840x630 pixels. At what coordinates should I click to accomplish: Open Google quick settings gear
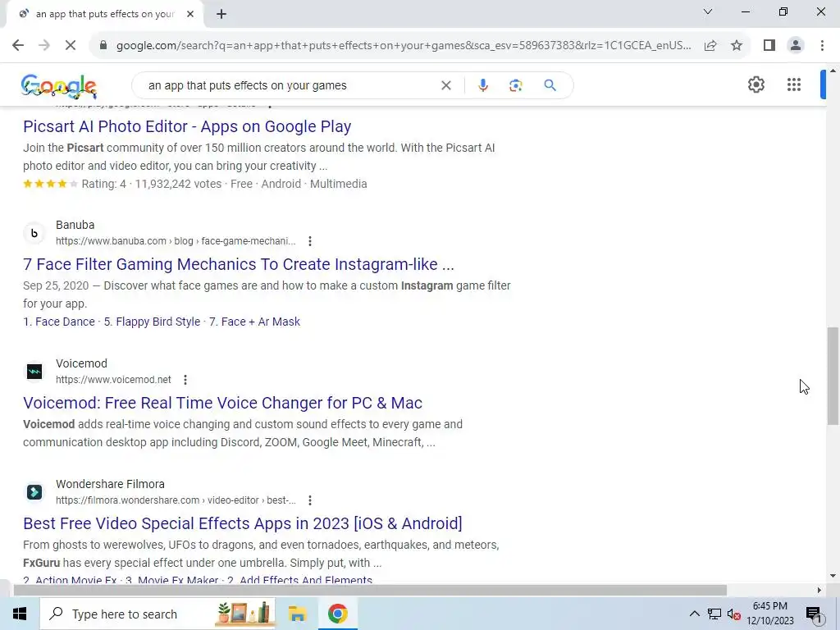756,84
